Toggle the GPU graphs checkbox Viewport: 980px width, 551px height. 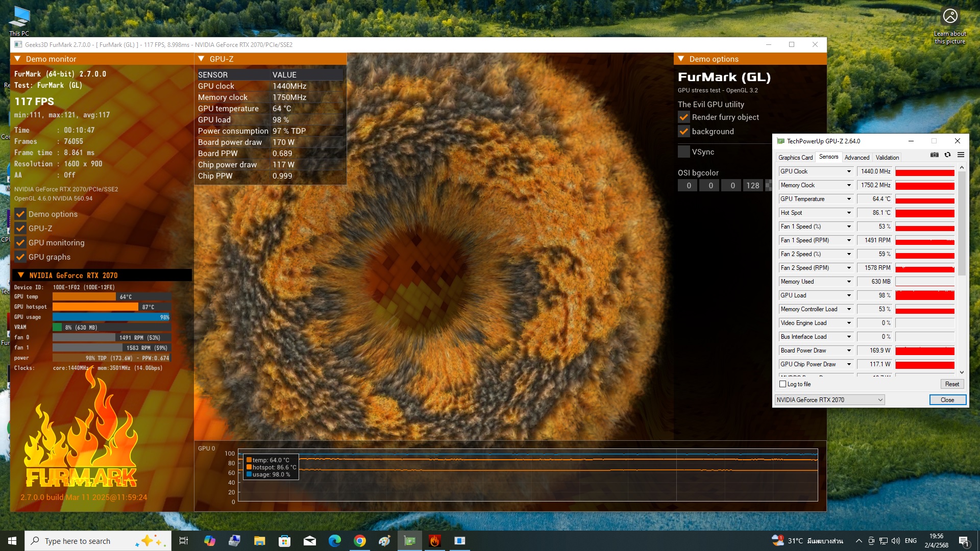point(20,257)
